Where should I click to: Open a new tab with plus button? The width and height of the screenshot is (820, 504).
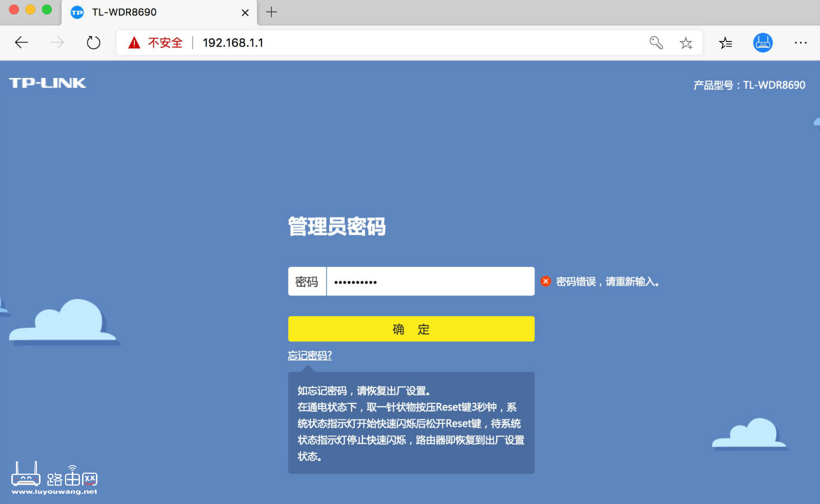(x=272, y=12)
